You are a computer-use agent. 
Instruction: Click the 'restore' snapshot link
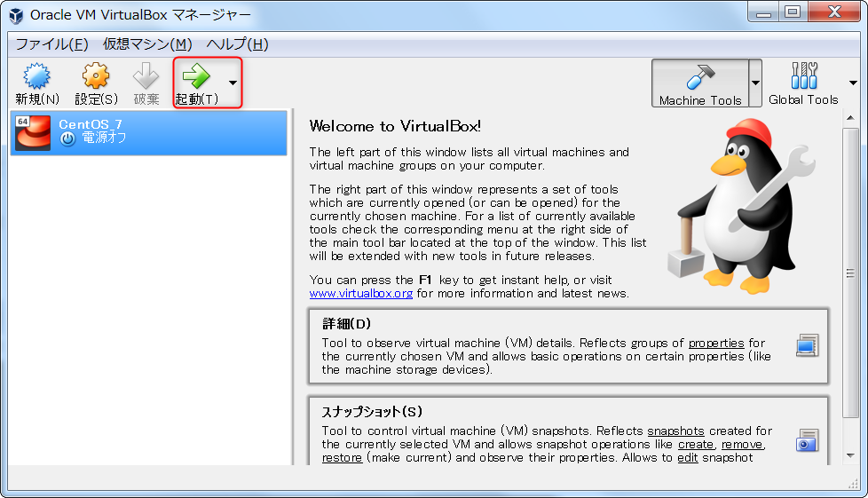click(x=342, y=457)
